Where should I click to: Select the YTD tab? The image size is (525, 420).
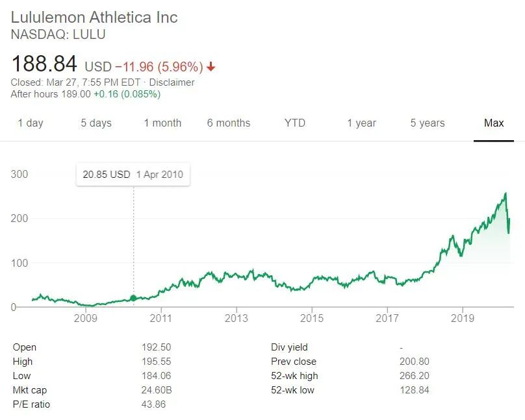294,123
